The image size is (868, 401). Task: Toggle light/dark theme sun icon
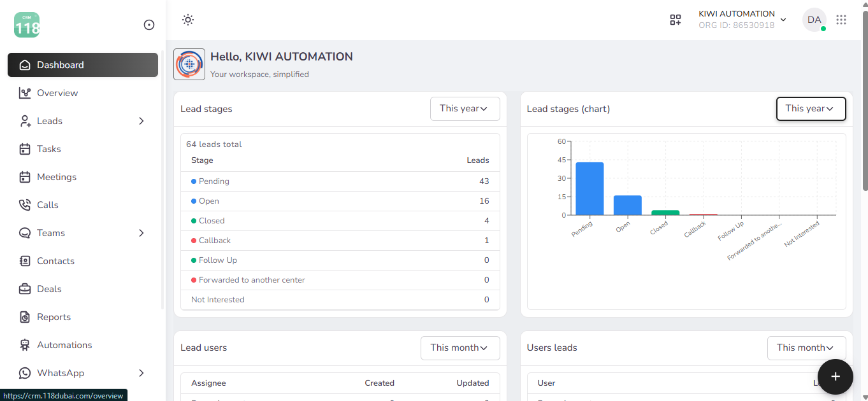point(188,20)
